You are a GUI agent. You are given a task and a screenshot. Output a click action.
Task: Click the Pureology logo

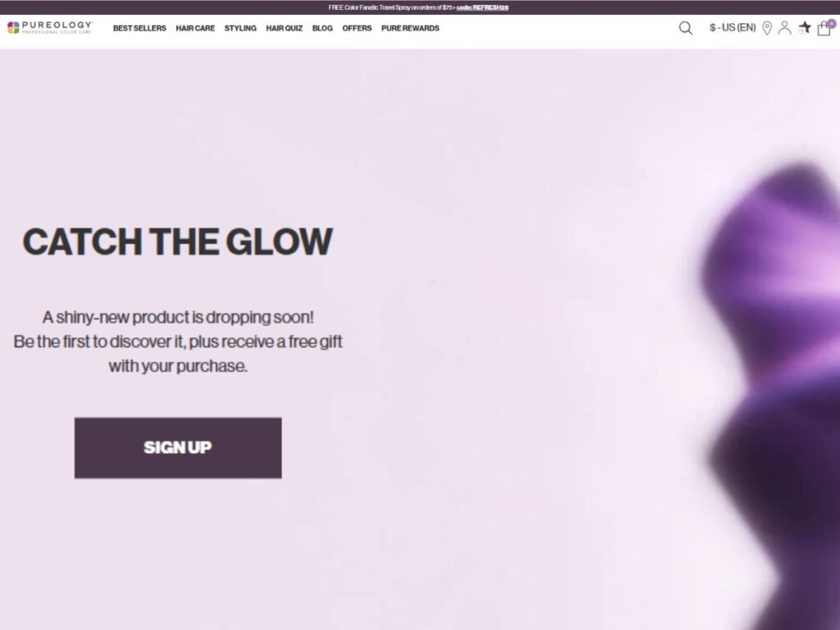pos(50,27)
